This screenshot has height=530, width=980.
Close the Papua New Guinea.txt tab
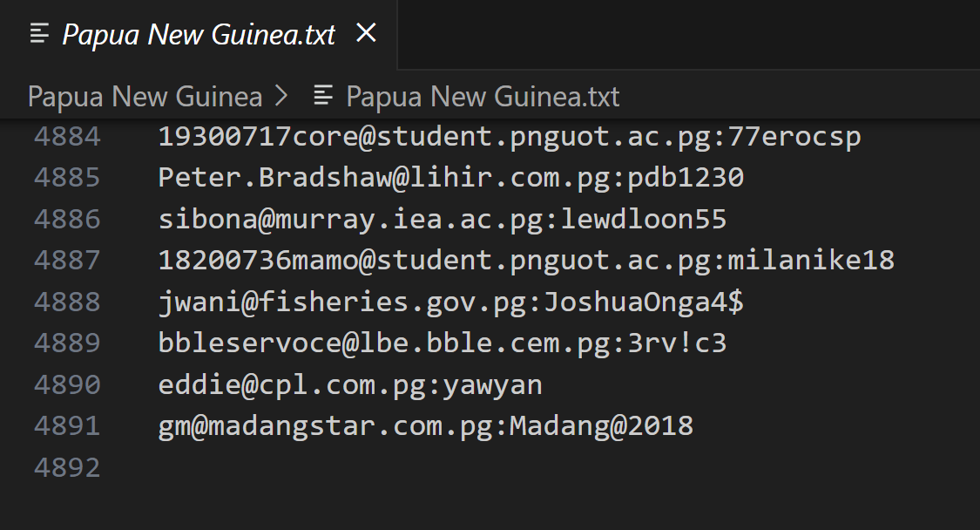coord(367,34)
